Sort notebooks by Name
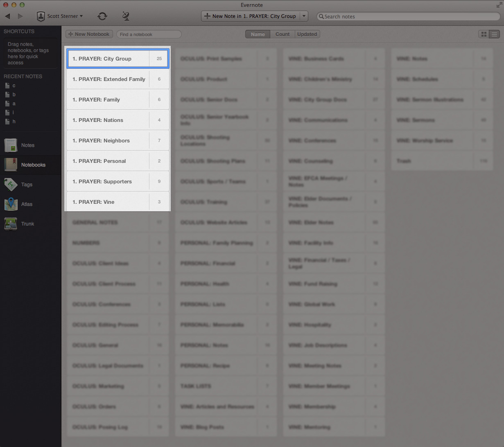This screenshot has height=447, width=504. [258, 34]
